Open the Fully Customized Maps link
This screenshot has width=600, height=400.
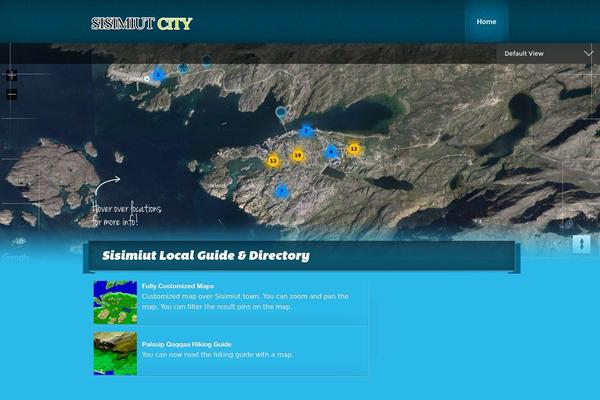178,286
